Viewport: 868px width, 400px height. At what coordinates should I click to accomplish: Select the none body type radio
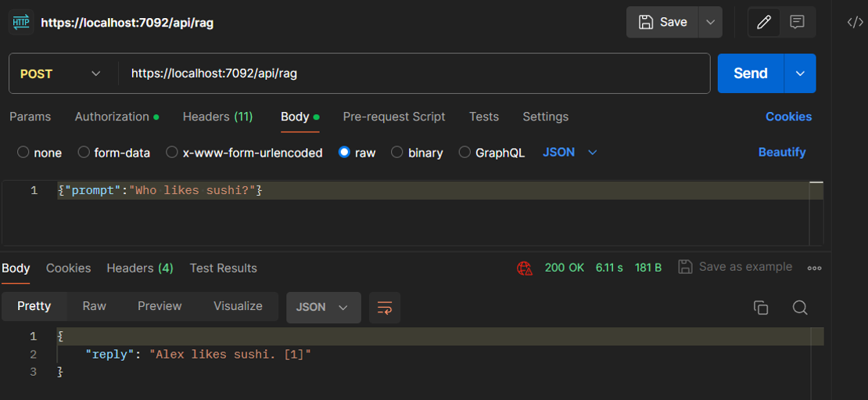[23, 153]
